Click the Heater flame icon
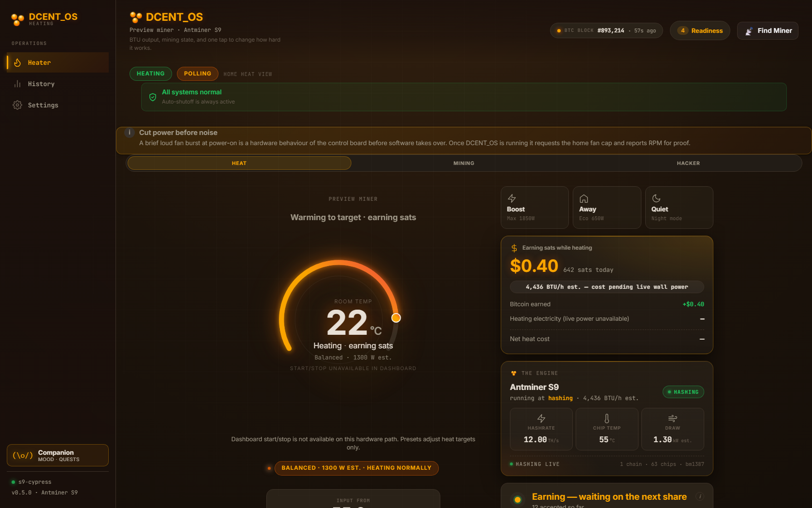Viewport: 812px width, 508px height. [x=17, y=62]
